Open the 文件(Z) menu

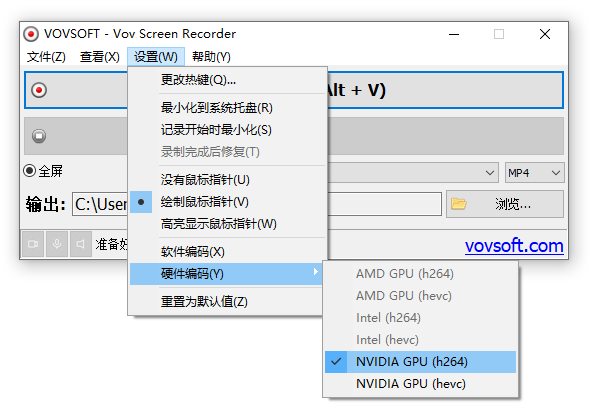tap(46, 57)
